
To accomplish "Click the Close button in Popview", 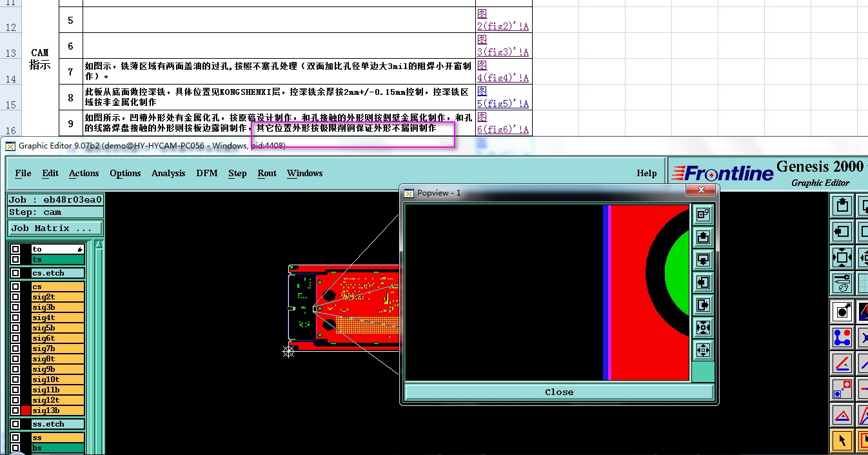I will (559, 392).
